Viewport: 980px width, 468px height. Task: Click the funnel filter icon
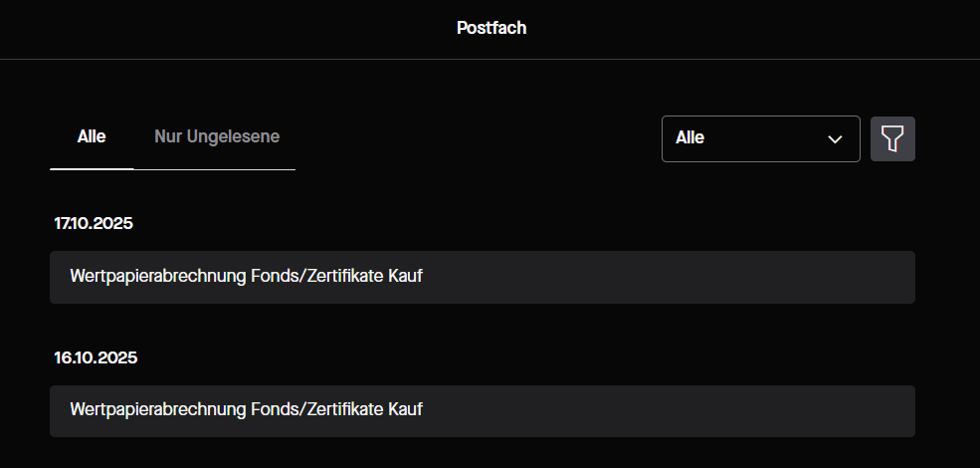892,138
